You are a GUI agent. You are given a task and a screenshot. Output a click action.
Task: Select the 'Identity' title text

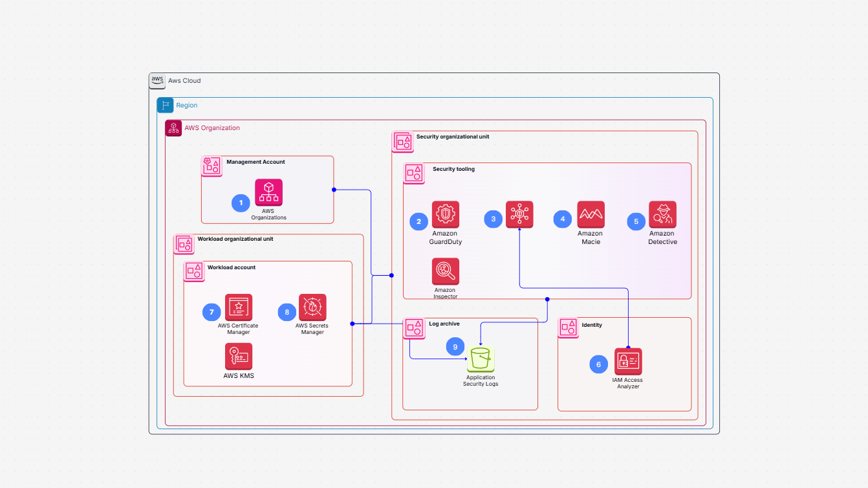tap(592, 325)
